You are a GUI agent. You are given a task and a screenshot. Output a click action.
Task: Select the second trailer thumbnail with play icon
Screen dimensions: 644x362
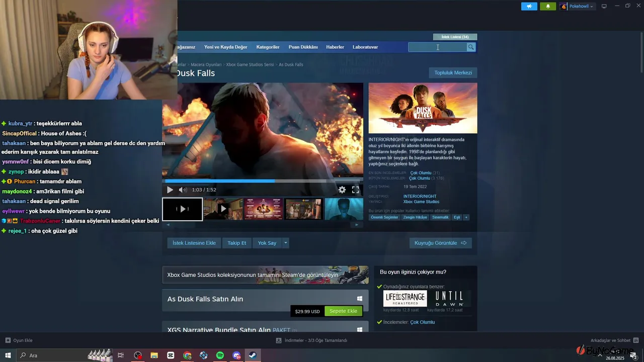pyautogui.click(x=223, y=209)
